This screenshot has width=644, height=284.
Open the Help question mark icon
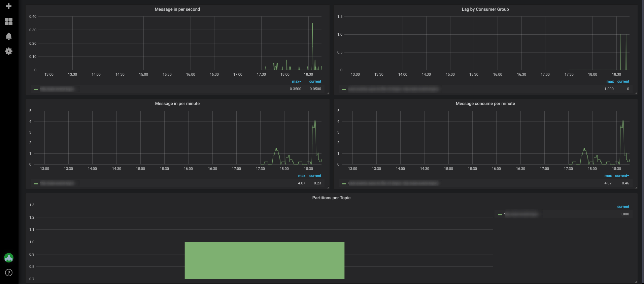coord(9,273)
